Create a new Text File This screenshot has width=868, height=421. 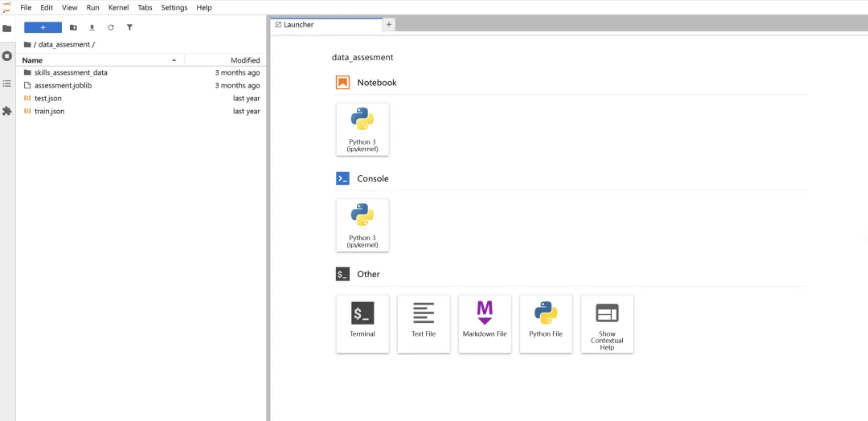[424, 325]
